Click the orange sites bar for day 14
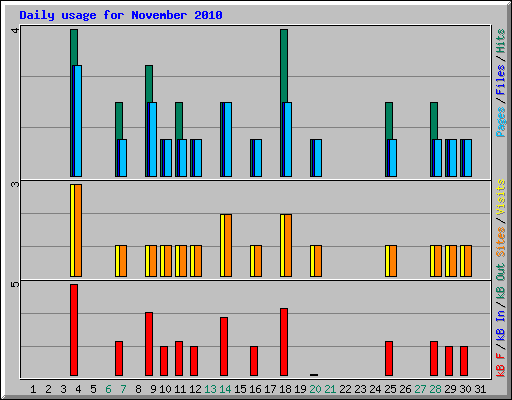 (x=228, y=245)
